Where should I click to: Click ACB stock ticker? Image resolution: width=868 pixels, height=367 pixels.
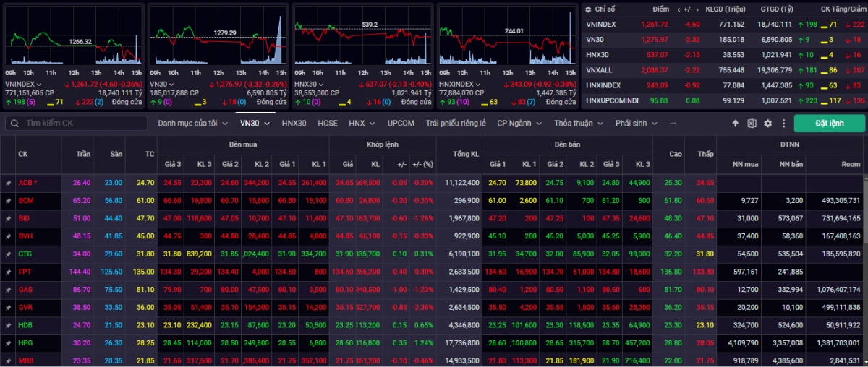(x=26, y=183)
